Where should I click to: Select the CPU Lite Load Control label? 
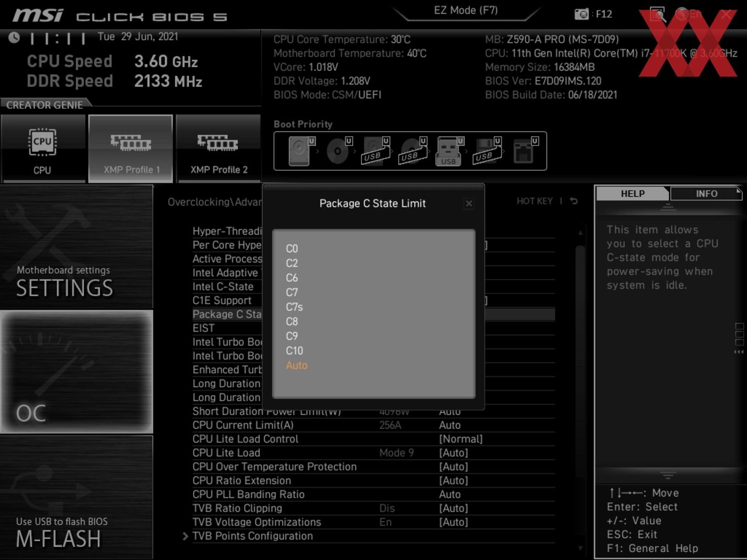(246, 439)
